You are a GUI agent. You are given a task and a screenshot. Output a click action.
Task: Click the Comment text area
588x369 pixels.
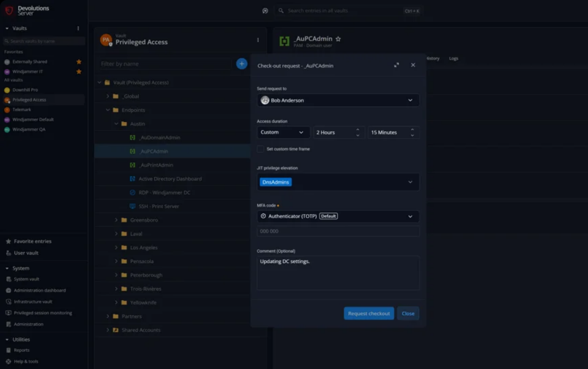338,273
